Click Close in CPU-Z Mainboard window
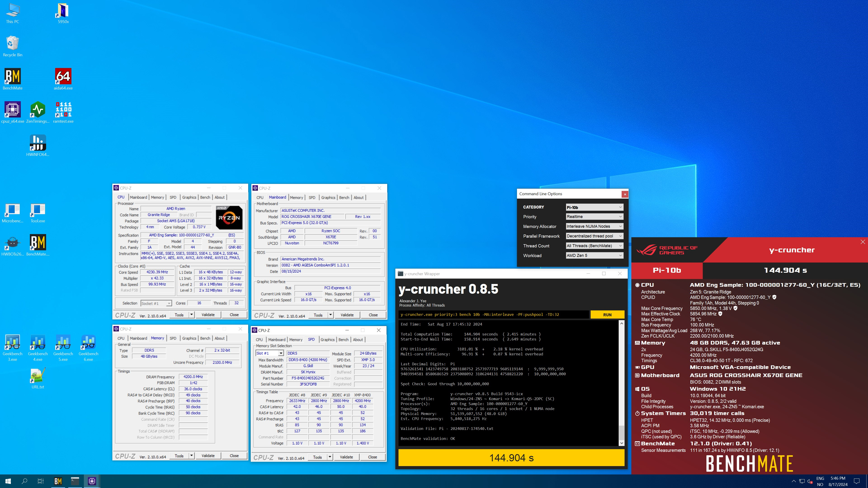The height and width of the screenshot is (488, 868). pos(373,315)
